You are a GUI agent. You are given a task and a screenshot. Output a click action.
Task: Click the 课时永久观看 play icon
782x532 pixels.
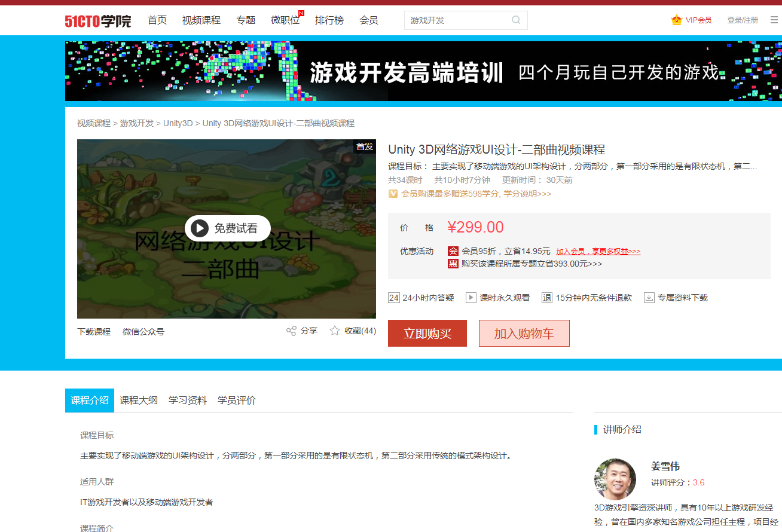(x=471, y=298)
